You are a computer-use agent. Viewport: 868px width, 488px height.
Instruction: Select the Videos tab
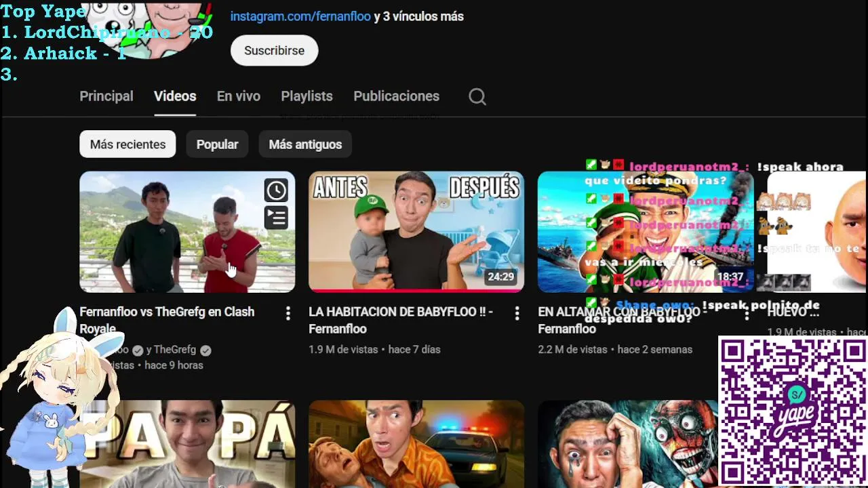(175, 96)
